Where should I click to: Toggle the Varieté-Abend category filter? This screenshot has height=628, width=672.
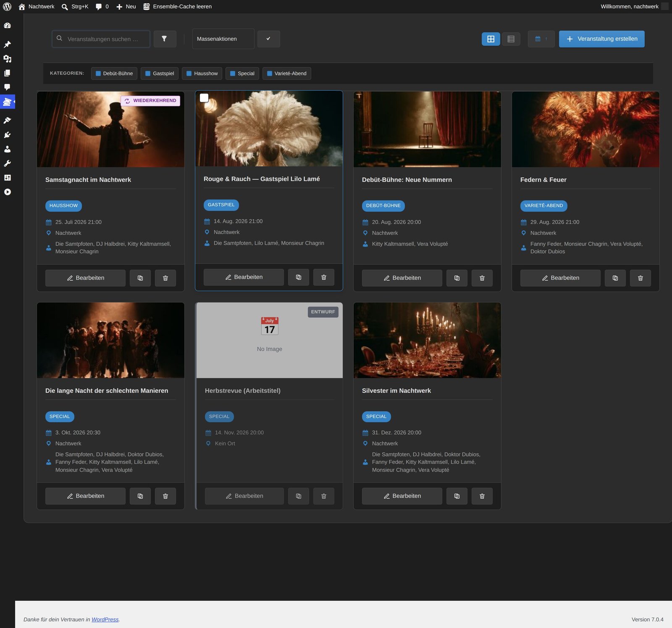point(287,74)
